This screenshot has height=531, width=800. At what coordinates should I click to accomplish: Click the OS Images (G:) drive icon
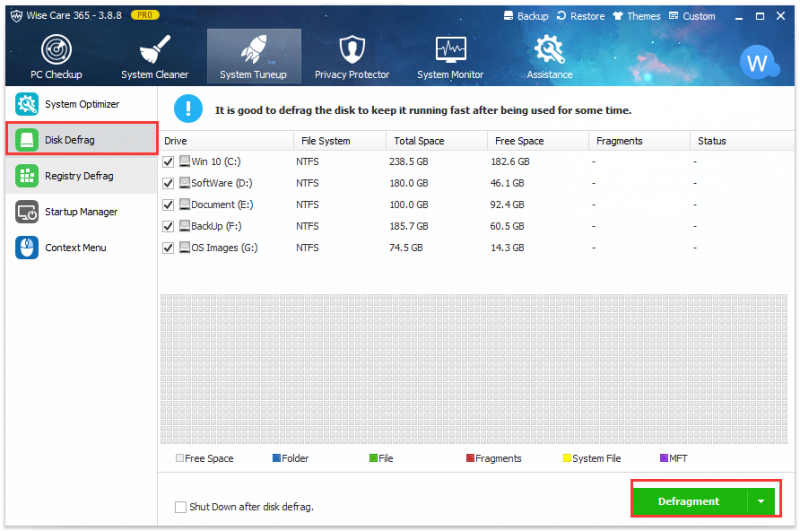pyautogui.click(x=184, y=248)
